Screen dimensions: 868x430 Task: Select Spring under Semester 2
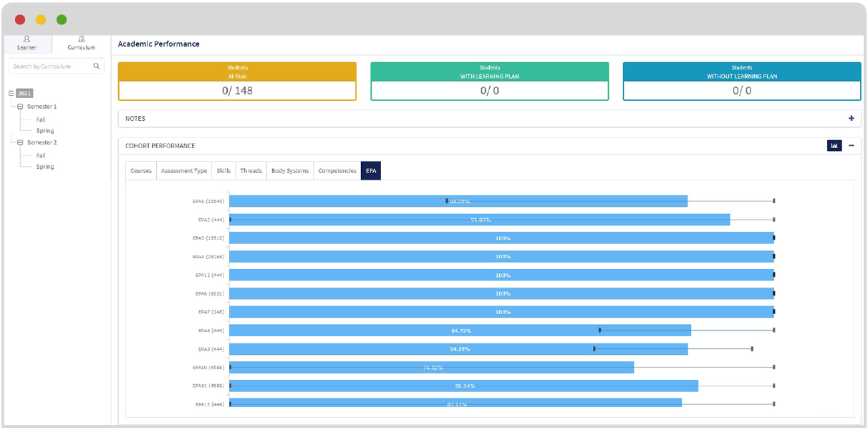[x=45, y=167]
